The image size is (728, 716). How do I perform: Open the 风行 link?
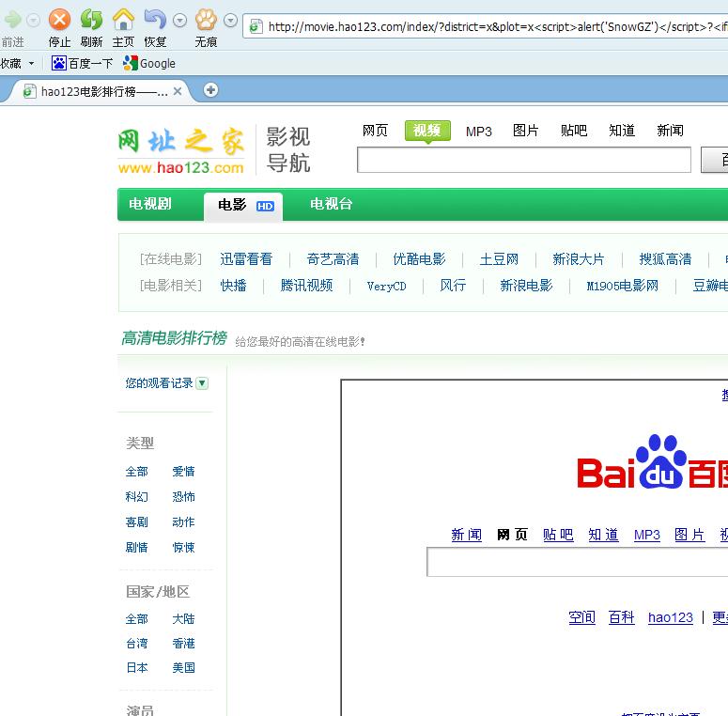[x=453, y=285]
